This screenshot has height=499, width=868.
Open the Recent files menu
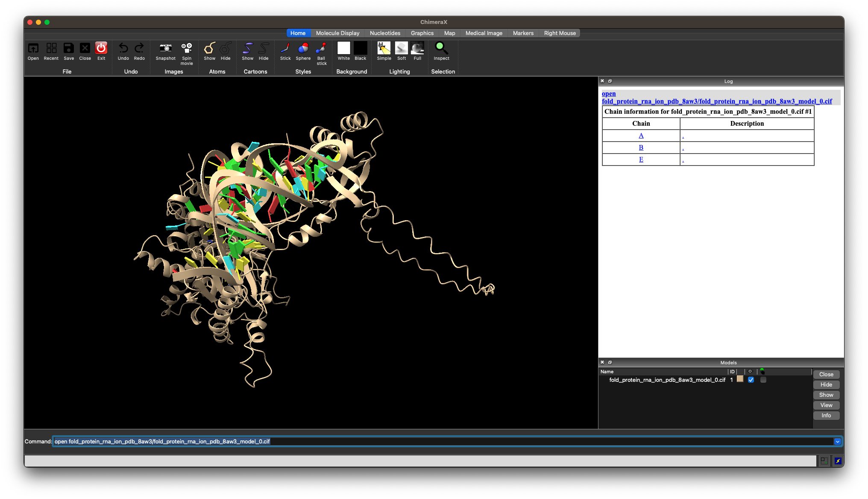point(51,48)
